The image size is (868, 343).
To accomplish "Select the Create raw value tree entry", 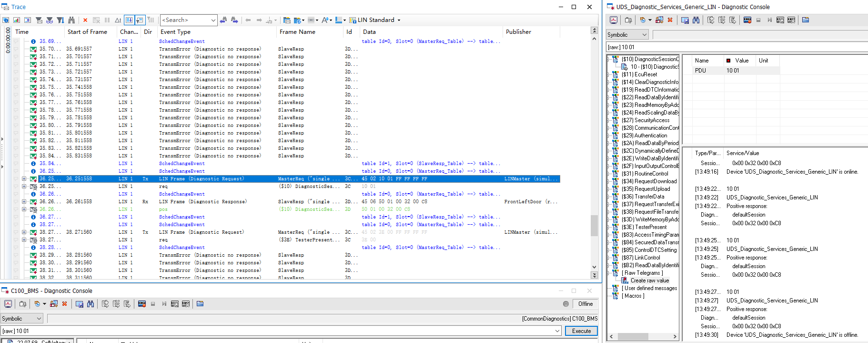I will click(x=650, y=281).
